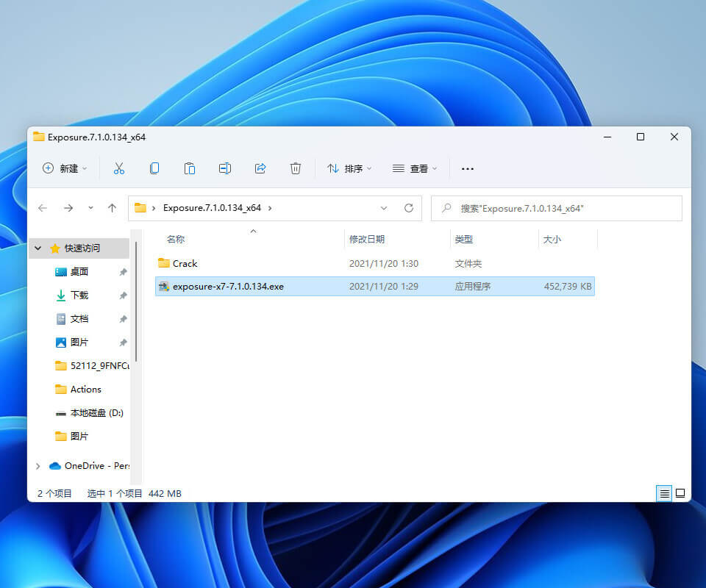This screenshot has width=706, height=588.
Task: Select the Crack folder
Action: pos(185,263)
